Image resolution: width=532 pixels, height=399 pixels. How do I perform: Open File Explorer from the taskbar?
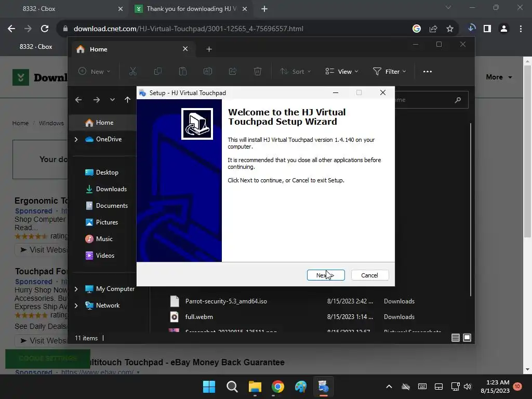[255, 387]
